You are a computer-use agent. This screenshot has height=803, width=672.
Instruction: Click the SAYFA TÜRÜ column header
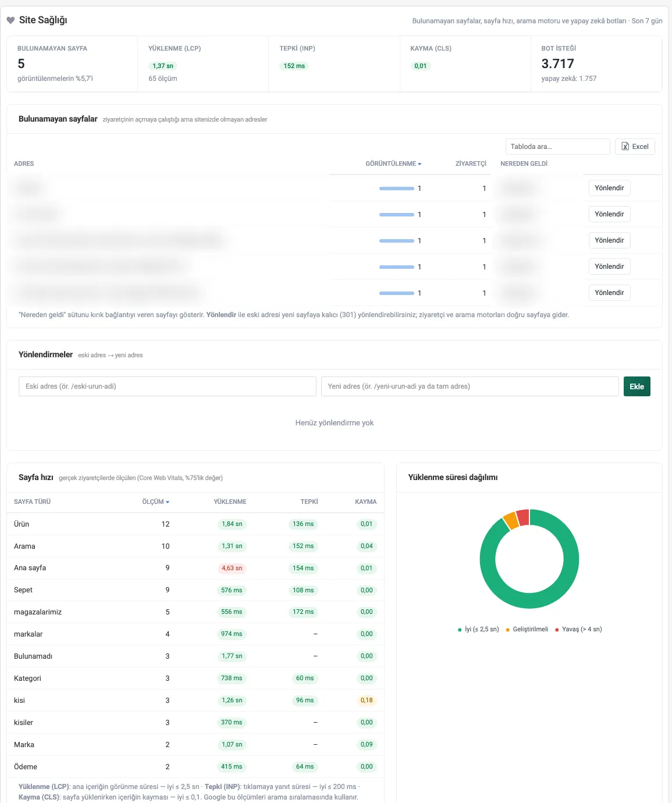pos(33,502)
